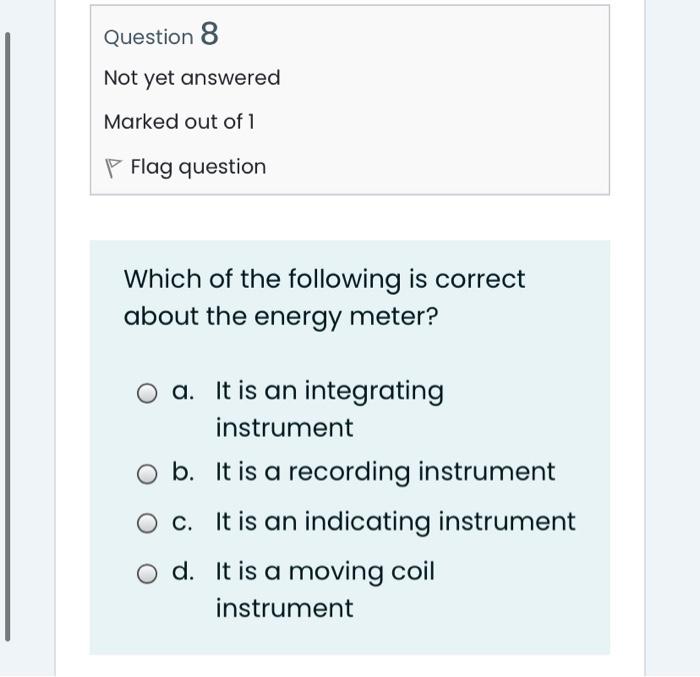This screenshot has width=700, height=677.
Task: Click the energy meter question text
Action: pos(323,297)
